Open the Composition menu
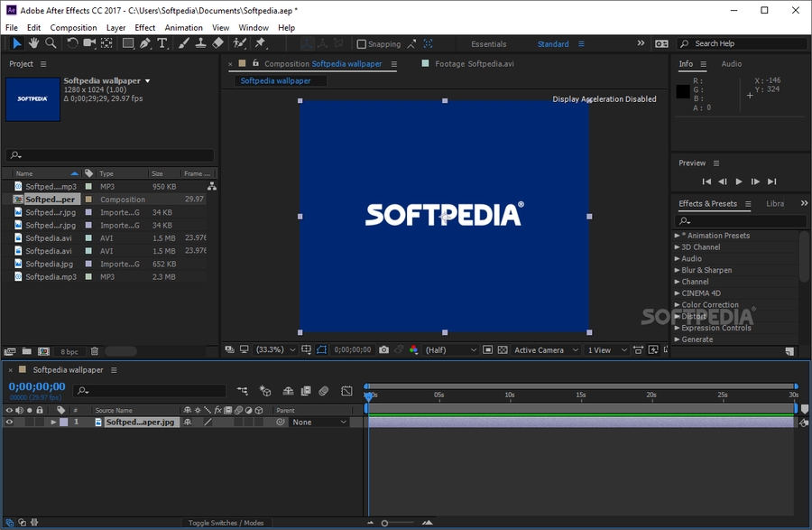 click(x=73, y=28)
